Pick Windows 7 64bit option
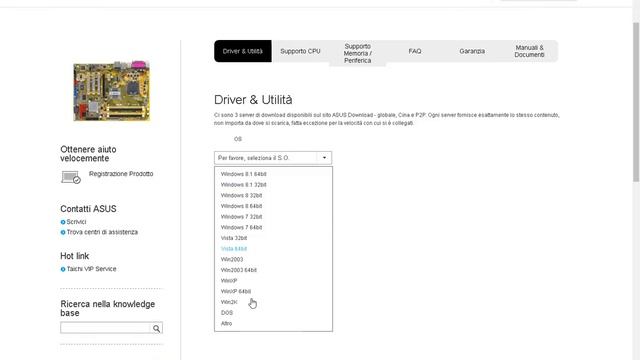This screenshot has width=640, height=360. (241, 227)
